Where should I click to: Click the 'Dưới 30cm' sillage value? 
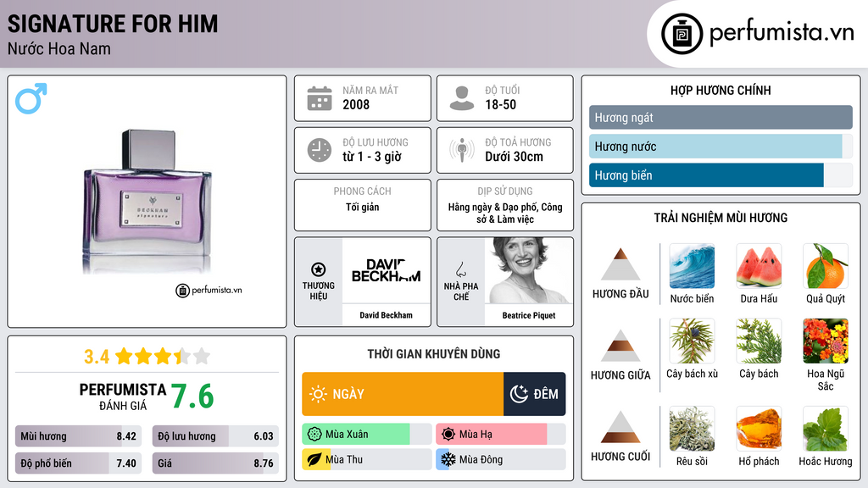[515, 157]
